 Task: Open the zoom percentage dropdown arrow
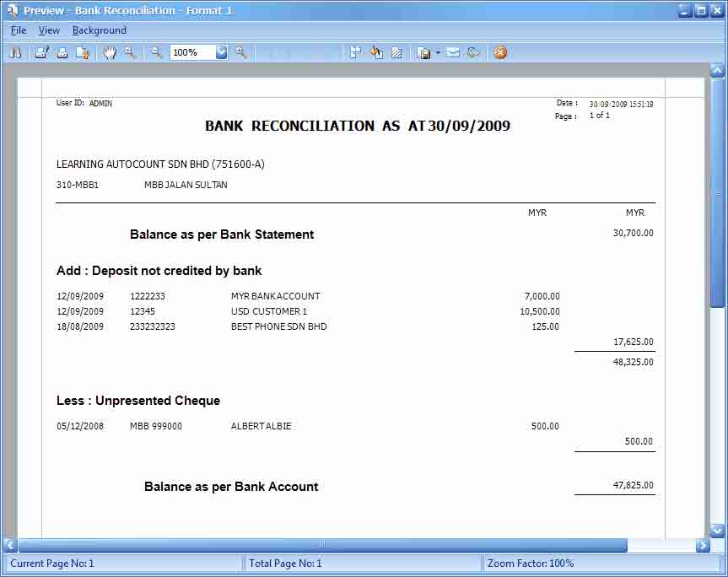[x=222, y=52]
